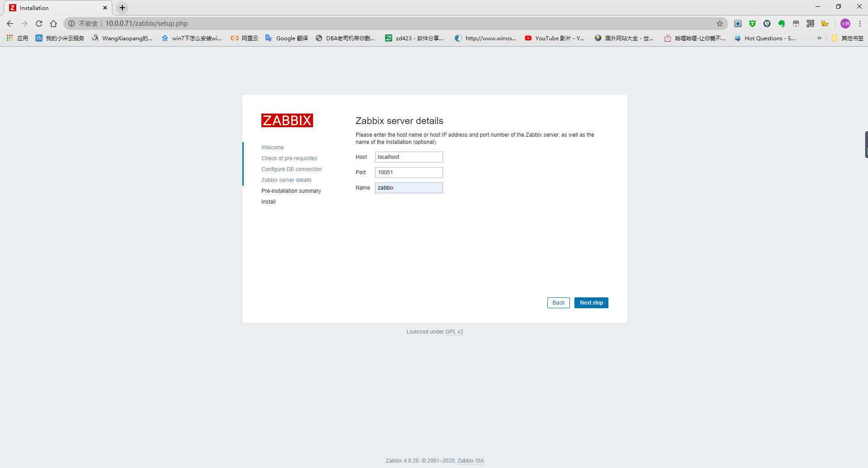Screen dimensions: 868x468
Task: Open the QR code extension
Action: (x=810, y=24)
